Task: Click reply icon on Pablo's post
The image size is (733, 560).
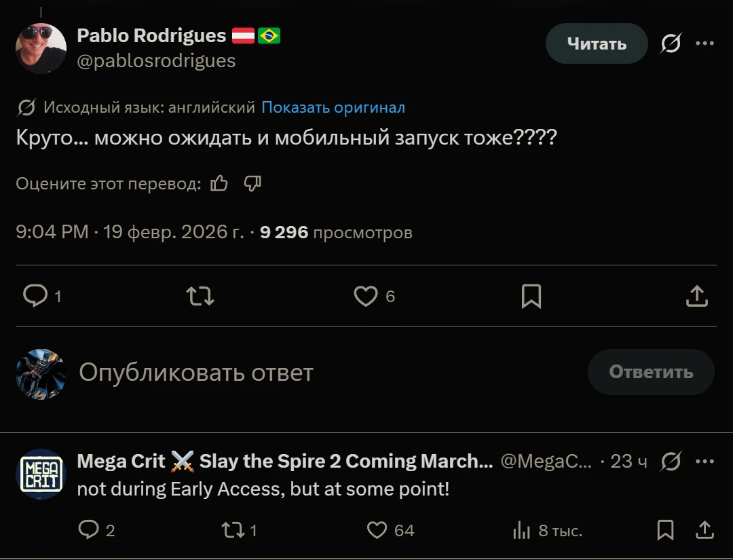Action: click(x=35, y=296)
